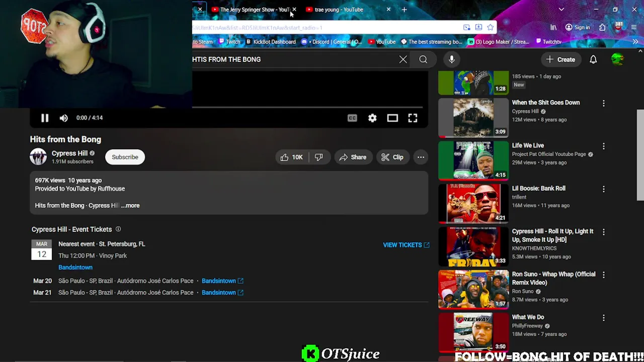
Task: Open the KickBot Dashboard bookmark
Action: point(271,42)
